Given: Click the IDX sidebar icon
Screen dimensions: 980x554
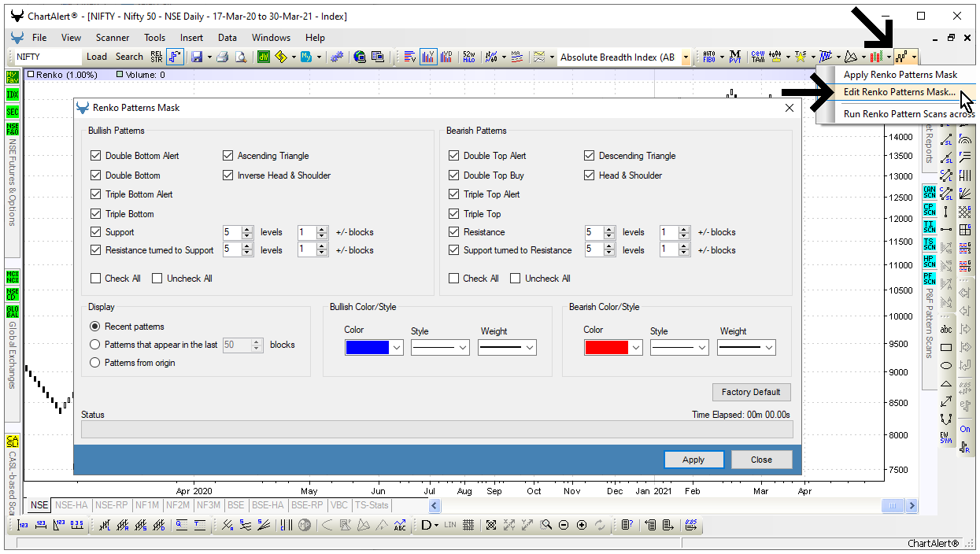Looking at the screenshot, I should (13, 94).
